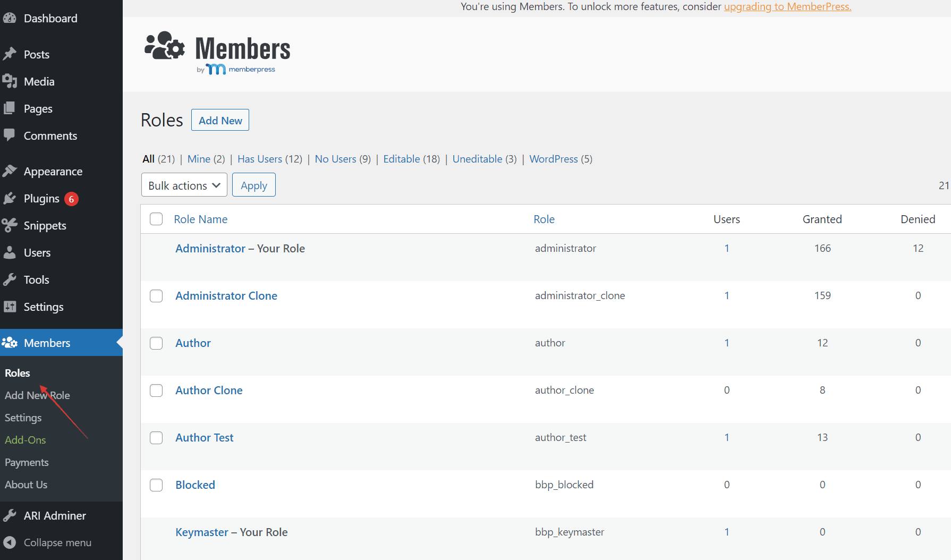This screenshot has width=951, height=560.
Task: Click the Pages icon in the sidebar
Action: tap(10, 108)
